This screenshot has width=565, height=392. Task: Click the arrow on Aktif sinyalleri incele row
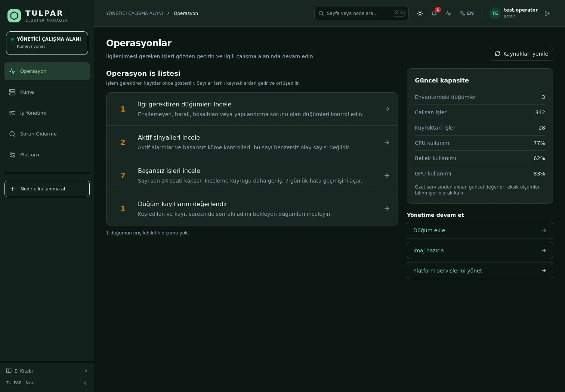387,142
